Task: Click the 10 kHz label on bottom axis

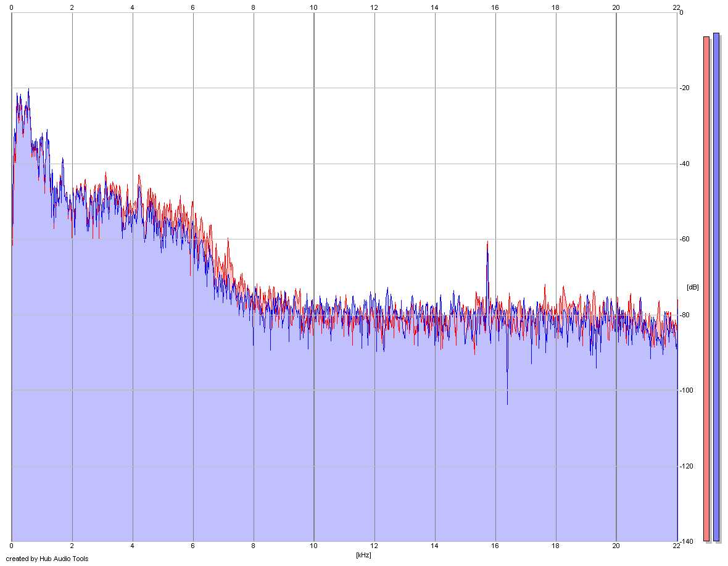Action: tap(314, 546)
